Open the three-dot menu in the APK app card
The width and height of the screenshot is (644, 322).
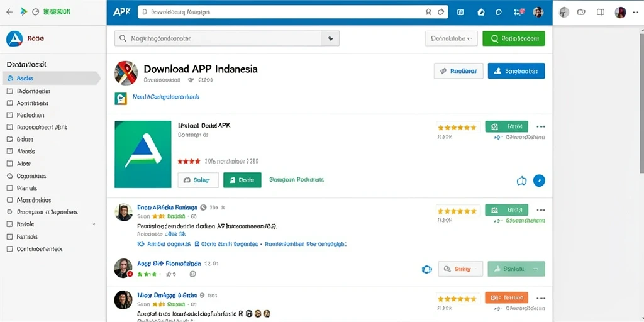540,126
